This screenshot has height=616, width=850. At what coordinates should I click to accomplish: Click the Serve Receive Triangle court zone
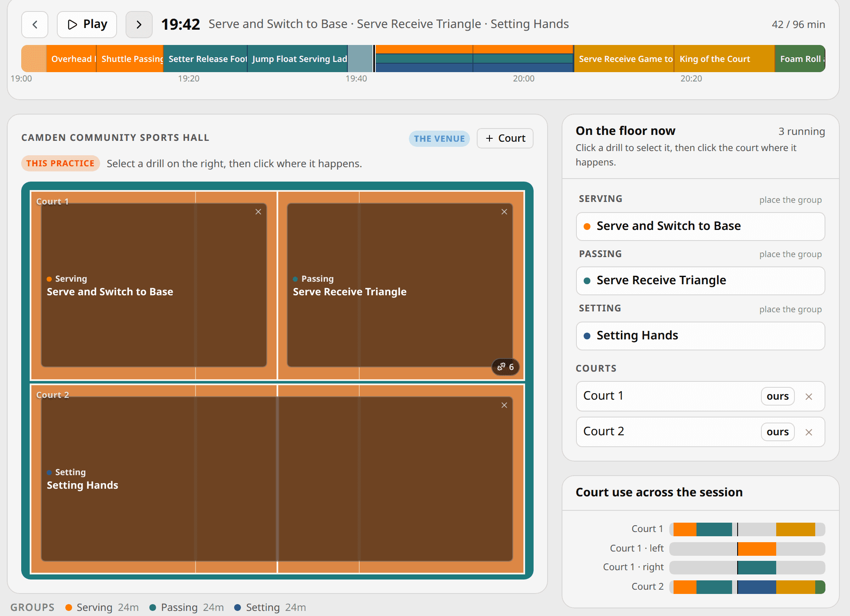pyautogui.click(x=400, y=285)
